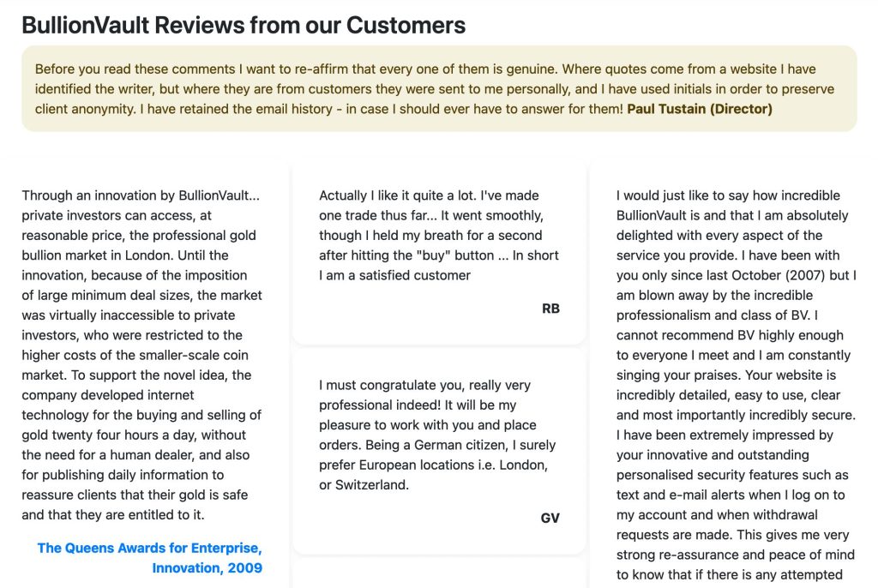Image resolution: width=878 pixels, height=588 pixels.
Task: Click the "Innovation, 2009" link line
Action: tap(207, 567)
